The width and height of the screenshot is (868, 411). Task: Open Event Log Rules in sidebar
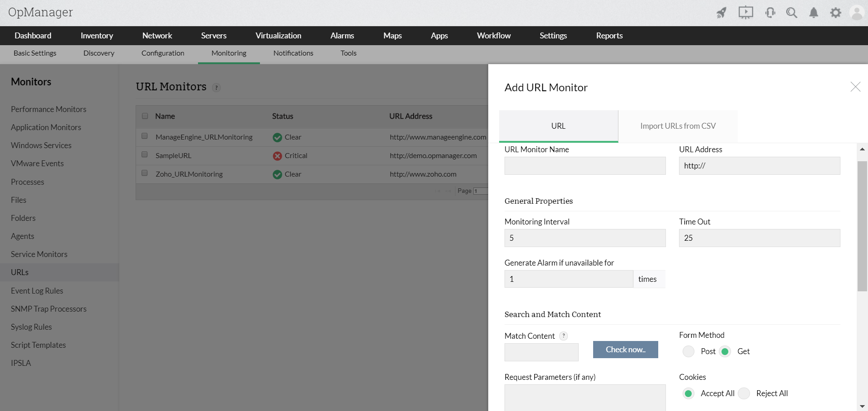37,291
